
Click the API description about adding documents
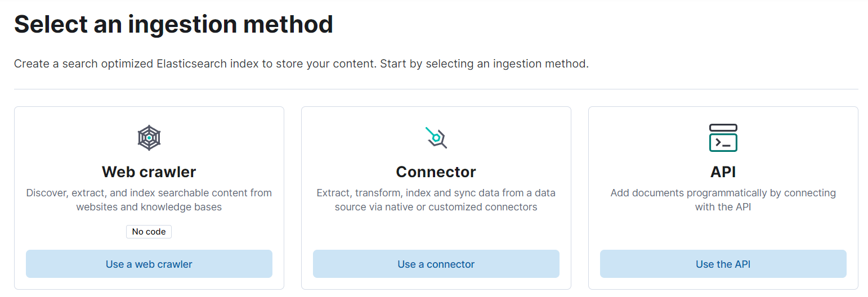[x=723, y=200]
